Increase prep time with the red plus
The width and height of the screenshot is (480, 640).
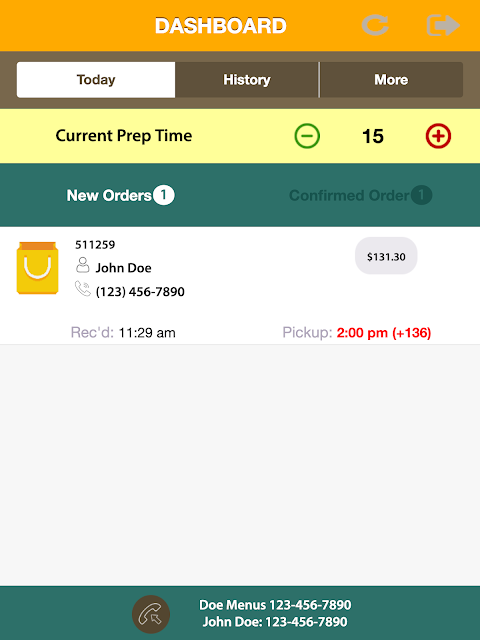pyautogui.click(x=438, y=136)
